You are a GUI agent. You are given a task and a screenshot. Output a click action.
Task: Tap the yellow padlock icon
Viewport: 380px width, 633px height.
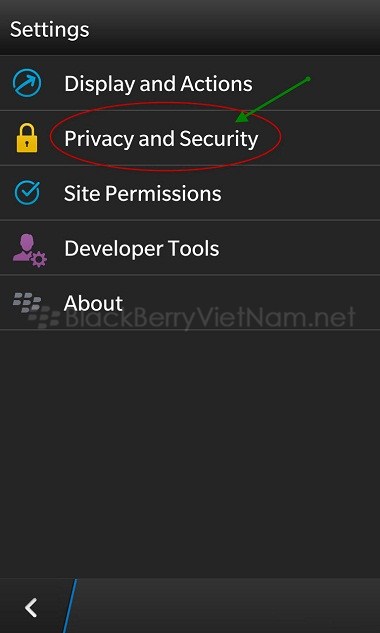click(27, 138)
